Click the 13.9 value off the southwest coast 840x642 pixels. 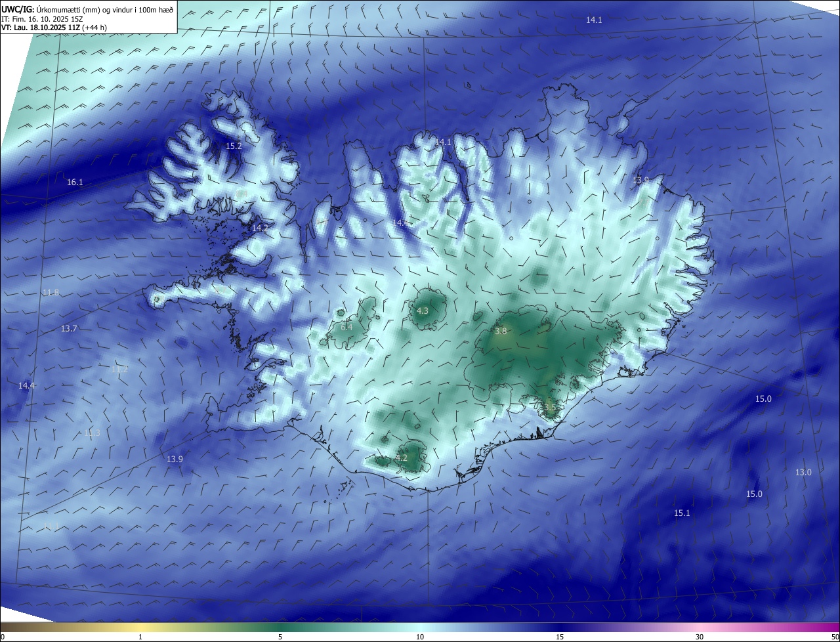pyautogui.click(x=175, y=459)
